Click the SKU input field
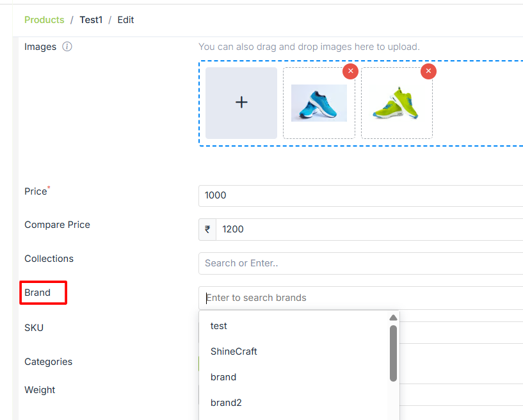The height and width of the screenshot is (420, 523). pos(461,332)
